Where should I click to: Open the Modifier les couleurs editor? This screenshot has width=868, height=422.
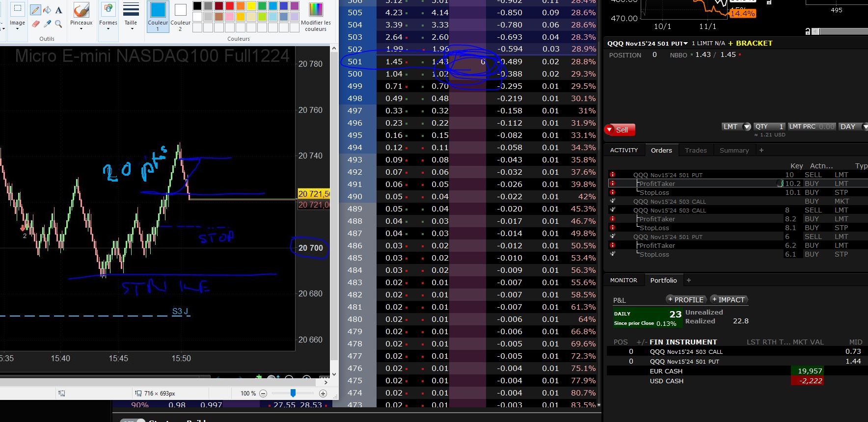316,17
